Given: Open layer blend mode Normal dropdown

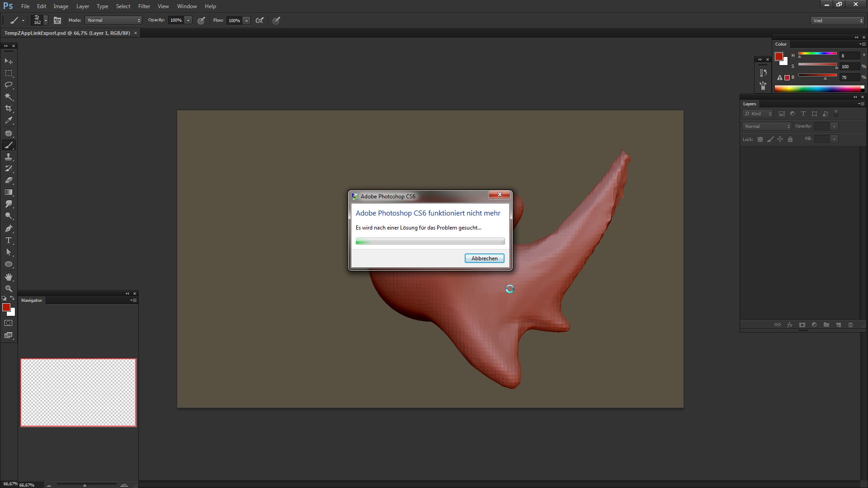Looking at the screenshot, I should (767, 127).
